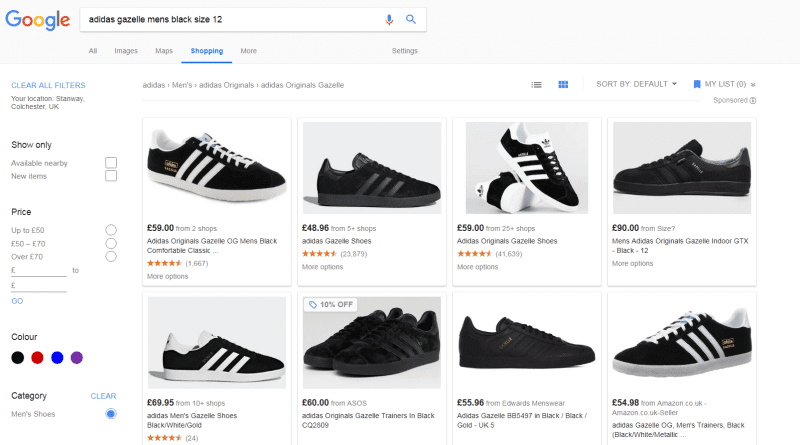Click Adidas Gazelle BB5497 in Black title
The height and width of the screenshot is (445, 800).
pyautogui.click(x=522, y=420)
